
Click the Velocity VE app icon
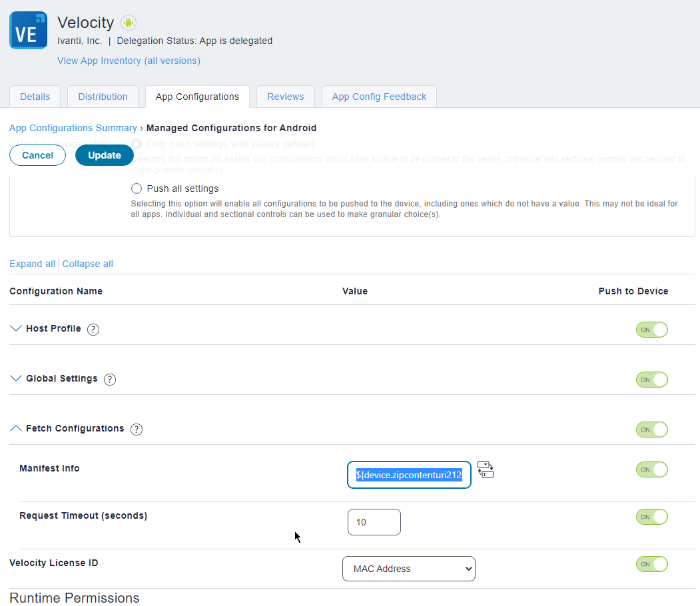coord(27,29)
